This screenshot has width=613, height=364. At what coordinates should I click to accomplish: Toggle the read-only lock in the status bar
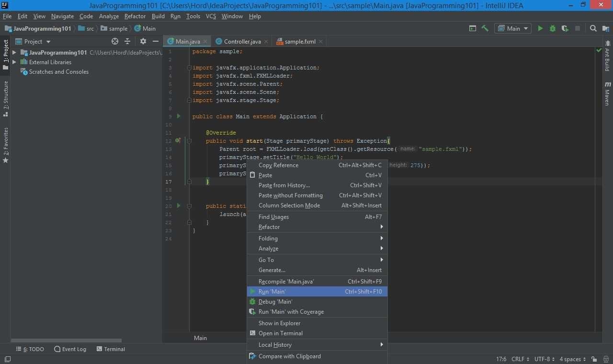coord(594,359)
